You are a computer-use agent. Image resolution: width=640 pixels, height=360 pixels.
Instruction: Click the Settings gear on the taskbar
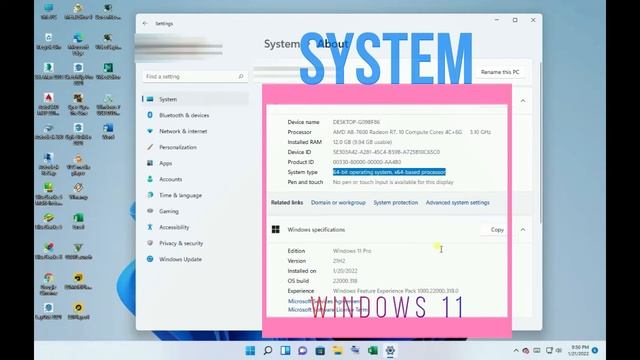coord(390,350)
